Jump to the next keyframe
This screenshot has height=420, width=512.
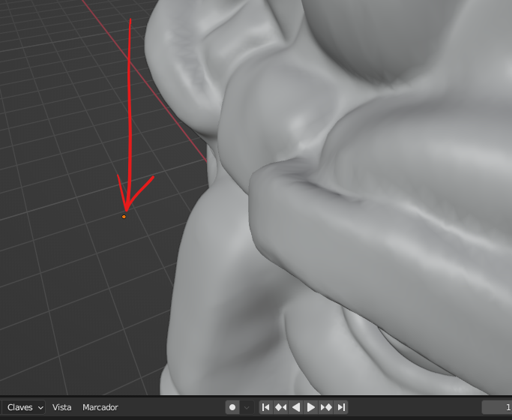pyautogui.click(x=326, y=407)
